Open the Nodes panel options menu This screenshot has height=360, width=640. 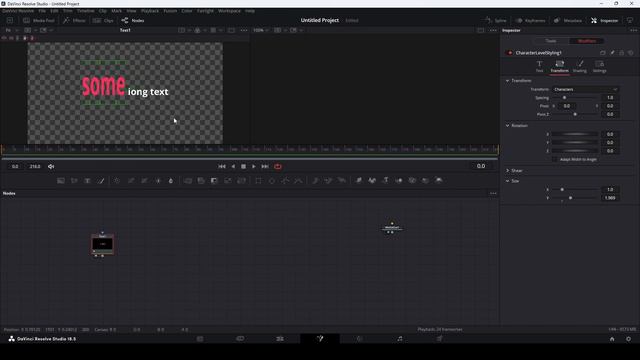tap(493, 193)
